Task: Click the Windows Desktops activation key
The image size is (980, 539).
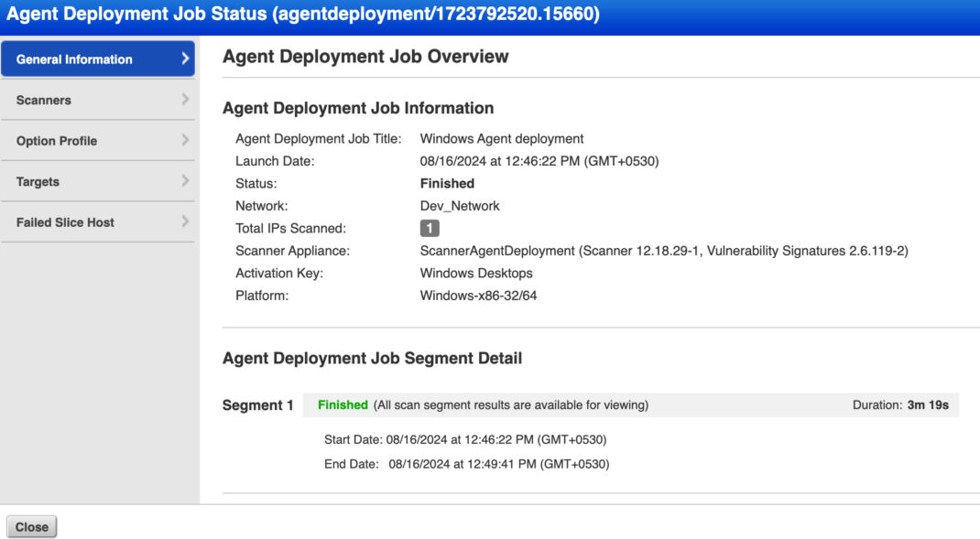Action: pyautogui.click(x=475, y=273)
